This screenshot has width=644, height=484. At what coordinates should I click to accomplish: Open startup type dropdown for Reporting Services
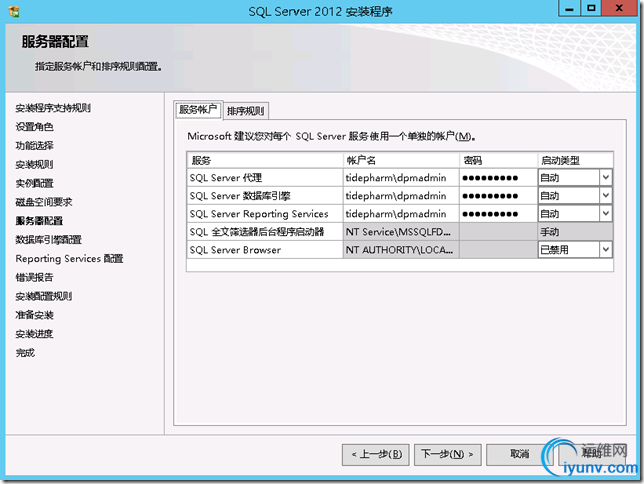605,214
